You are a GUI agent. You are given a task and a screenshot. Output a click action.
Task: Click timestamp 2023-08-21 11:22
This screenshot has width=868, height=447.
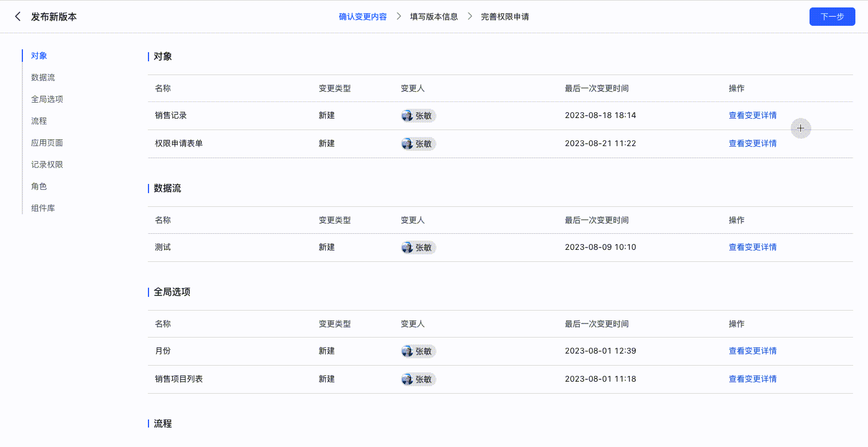600,143
